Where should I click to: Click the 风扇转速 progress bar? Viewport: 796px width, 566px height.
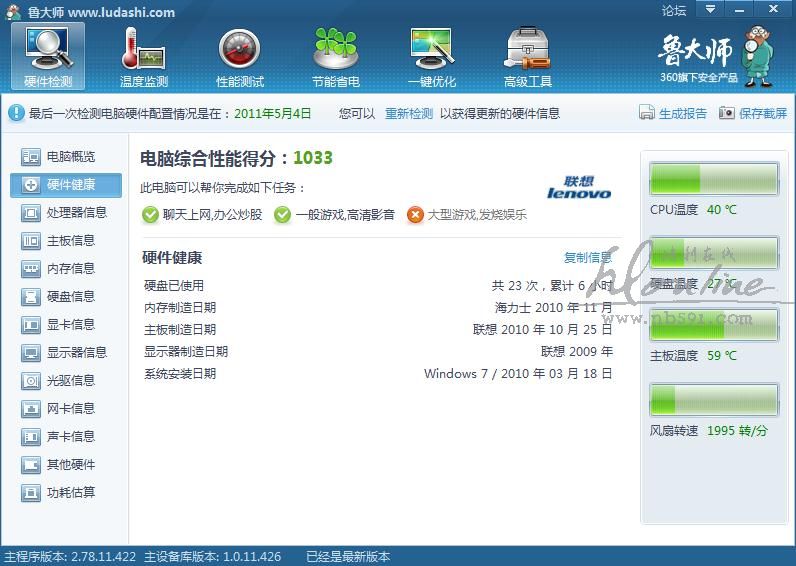click(x=714, y=399)
